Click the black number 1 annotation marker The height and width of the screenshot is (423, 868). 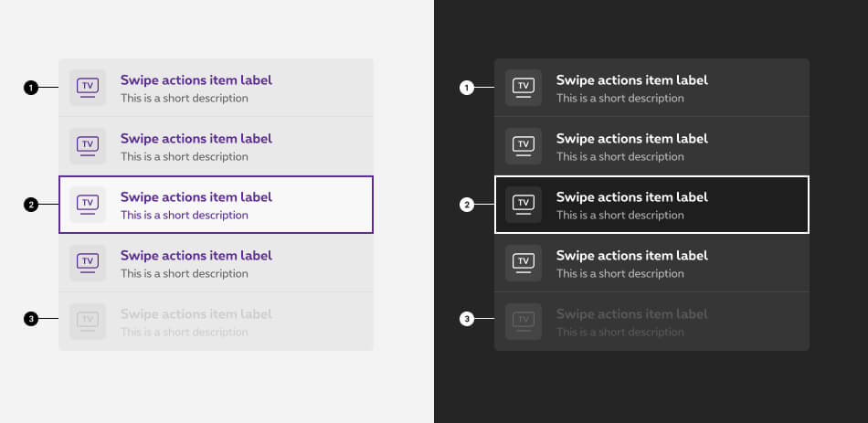pyautogui.click(x=31, y=88)
